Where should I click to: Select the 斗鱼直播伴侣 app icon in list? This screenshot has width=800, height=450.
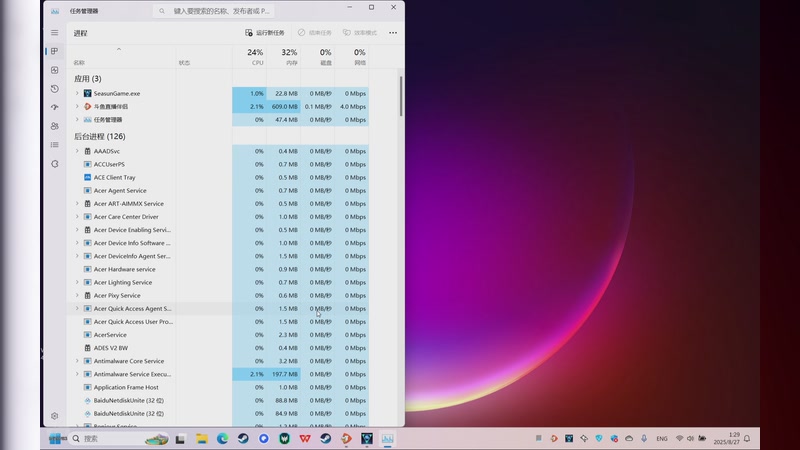[87, 107]
